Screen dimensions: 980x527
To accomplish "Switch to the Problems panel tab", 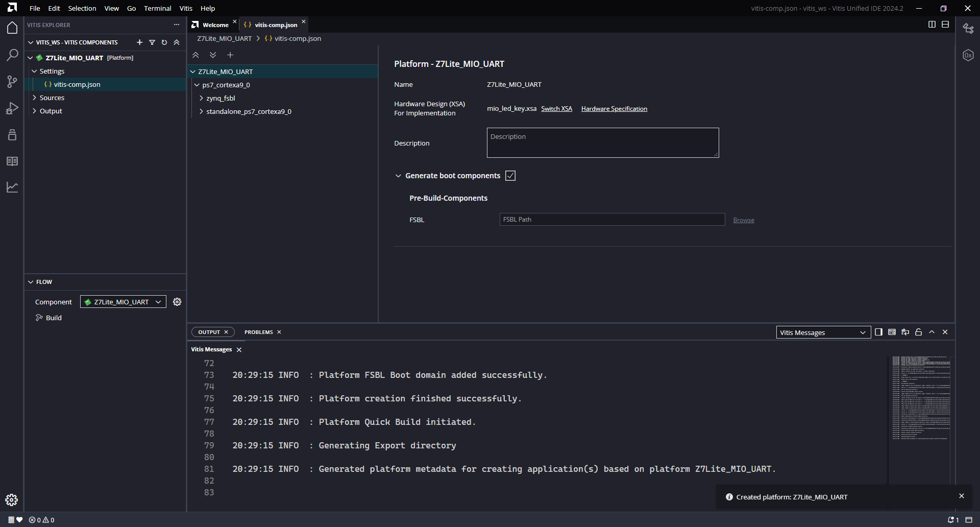I will (x=259, y=332).
